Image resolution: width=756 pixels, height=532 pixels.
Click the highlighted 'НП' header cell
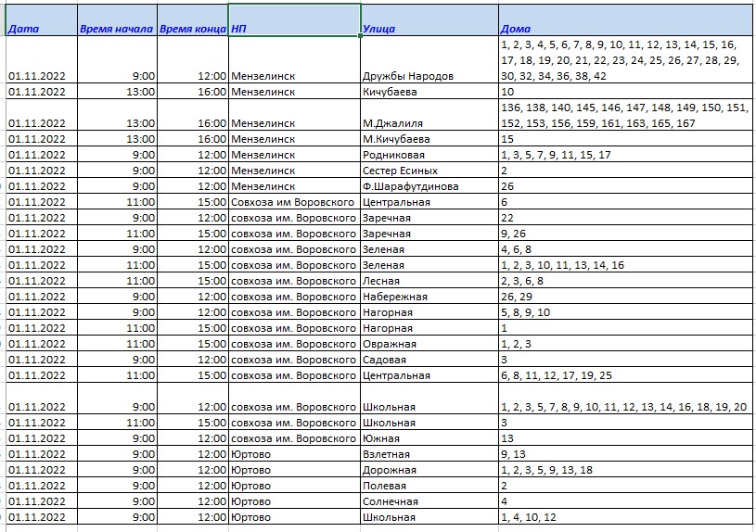point(293,20)
